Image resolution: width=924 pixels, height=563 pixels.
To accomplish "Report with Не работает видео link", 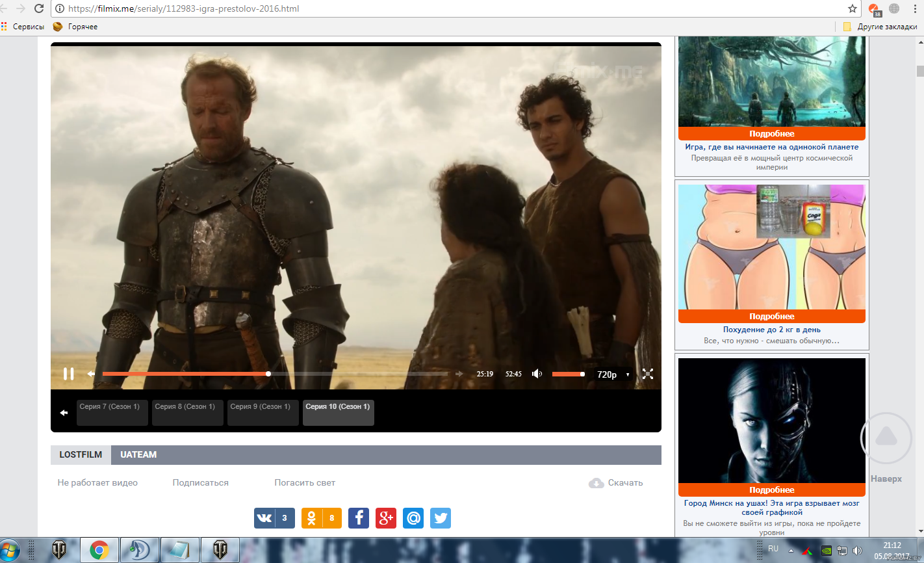I will (97, 483).
